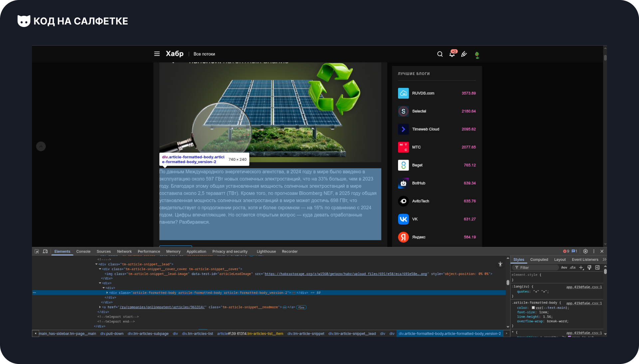Click the RUVDS.com blog link
This screenshot has height=364, width=639.
[x=423, y=93]
